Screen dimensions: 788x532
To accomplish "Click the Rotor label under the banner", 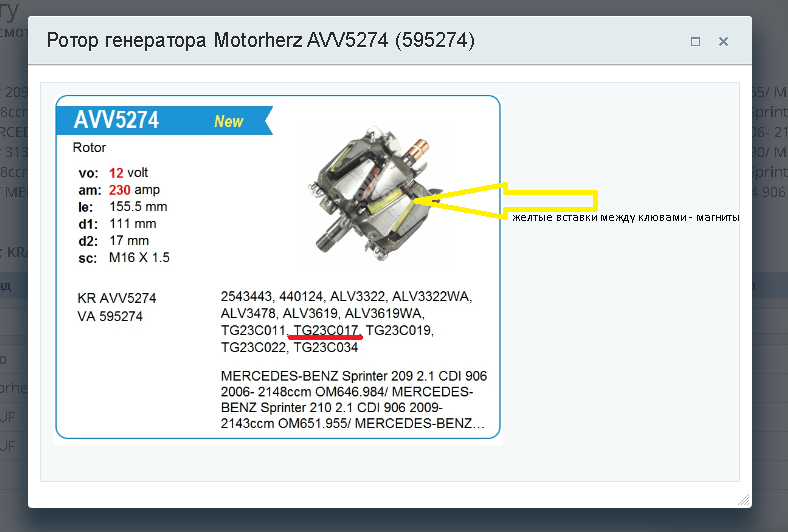I will coord(89,148).
